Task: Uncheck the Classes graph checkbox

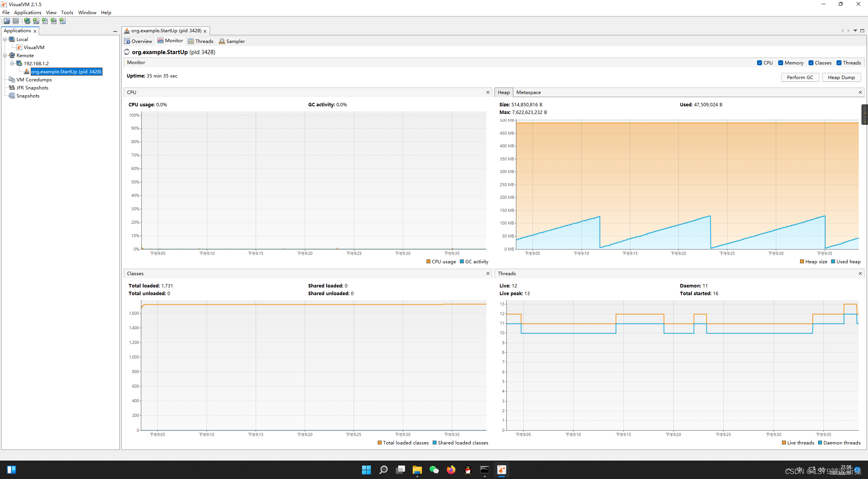Action: (811, 63)
